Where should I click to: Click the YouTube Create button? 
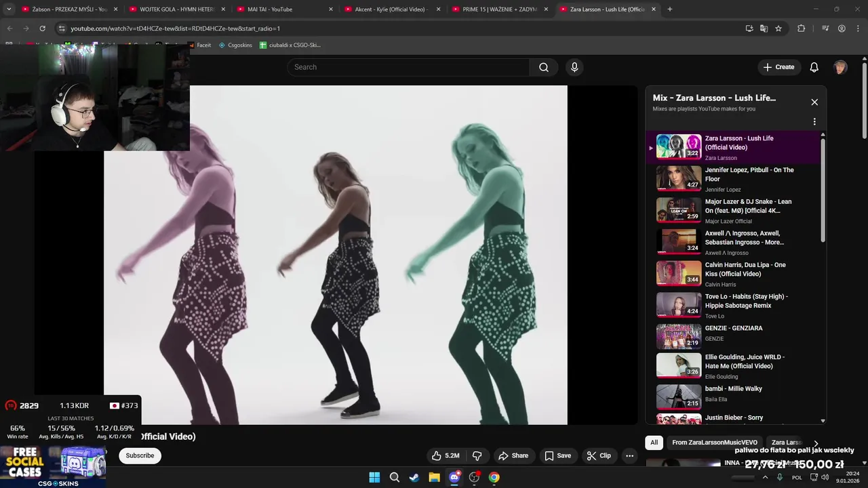click(778, 67)
